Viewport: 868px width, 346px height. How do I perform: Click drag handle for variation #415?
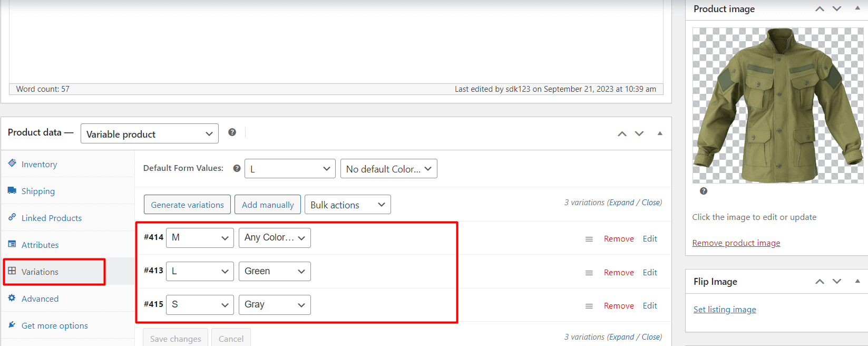click(x=589, y=306)
